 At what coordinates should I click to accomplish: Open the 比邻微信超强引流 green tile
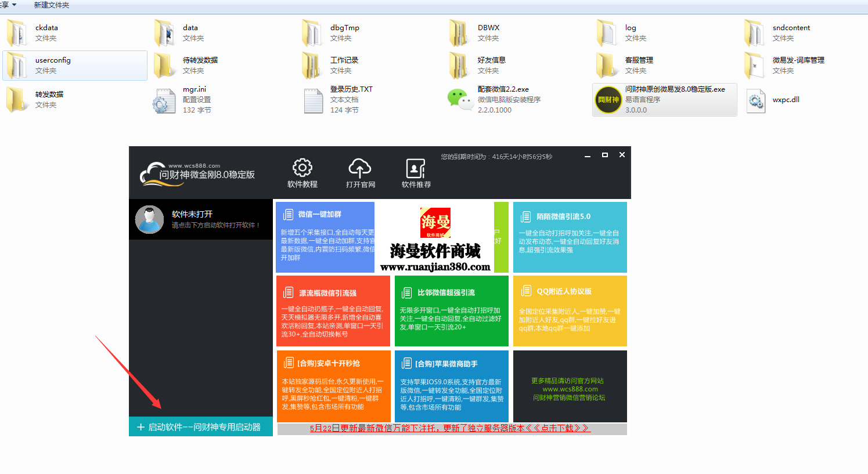pyautogui.click(x=452, y=311)
